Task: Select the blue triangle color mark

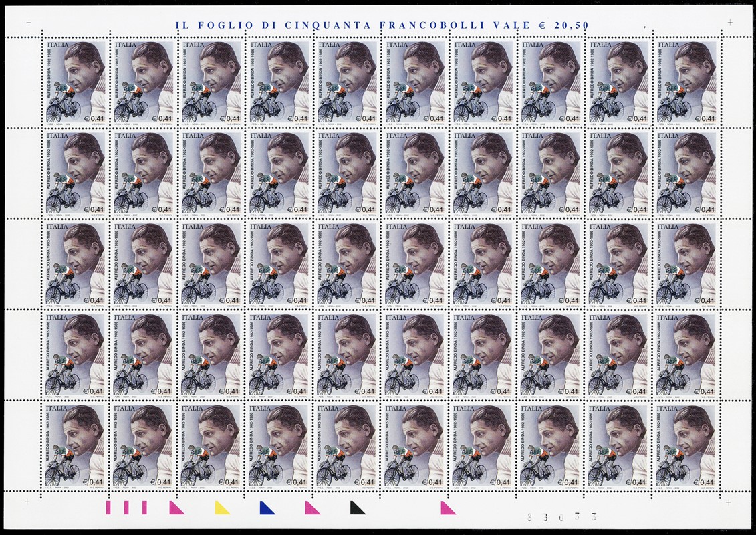Action: coord(267,508)
